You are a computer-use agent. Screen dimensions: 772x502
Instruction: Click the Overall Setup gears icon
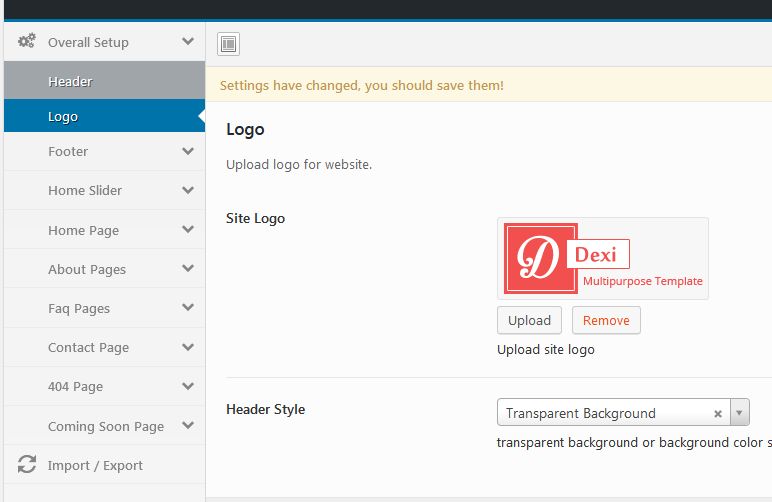(27, 42)
